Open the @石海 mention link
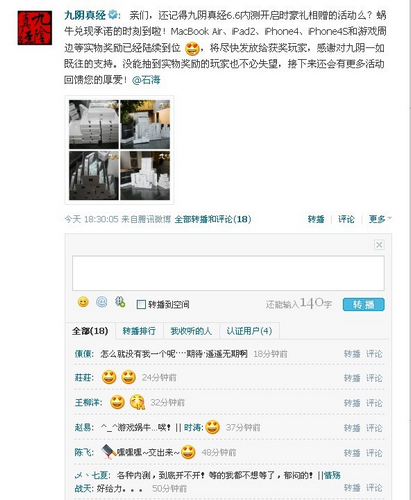 point(146,80)
